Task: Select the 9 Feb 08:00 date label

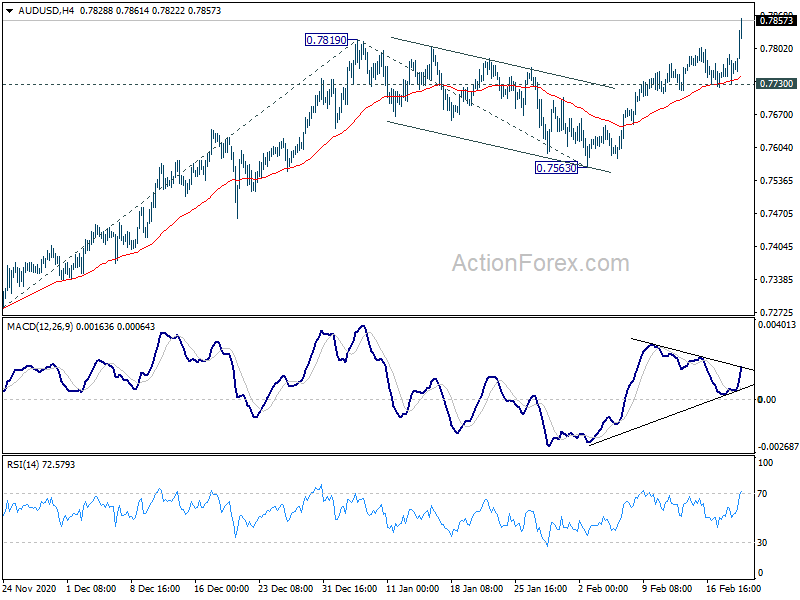Action: pos(667,588)
